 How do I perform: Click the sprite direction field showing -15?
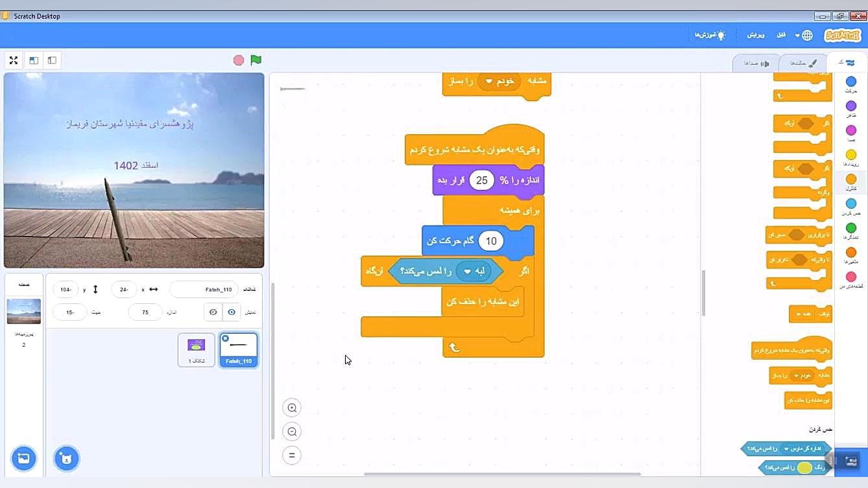coord(69,312)
